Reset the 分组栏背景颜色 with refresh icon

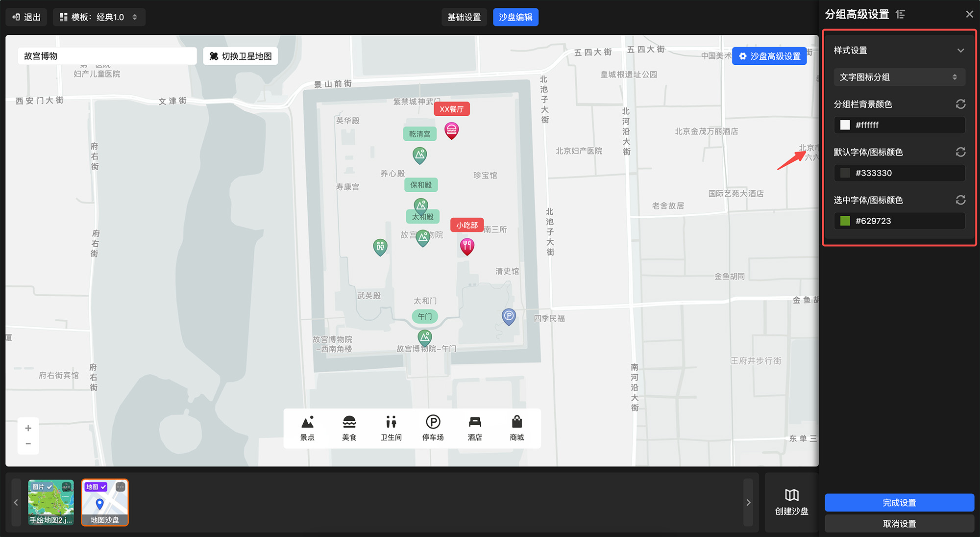[x=960, y=104]
